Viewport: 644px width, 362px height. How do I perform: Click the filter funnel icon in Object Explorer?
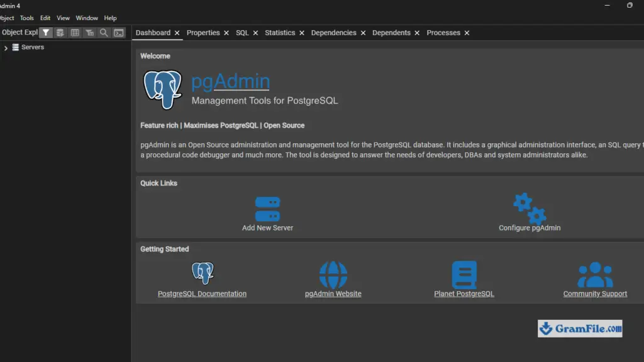pos(45,33)
